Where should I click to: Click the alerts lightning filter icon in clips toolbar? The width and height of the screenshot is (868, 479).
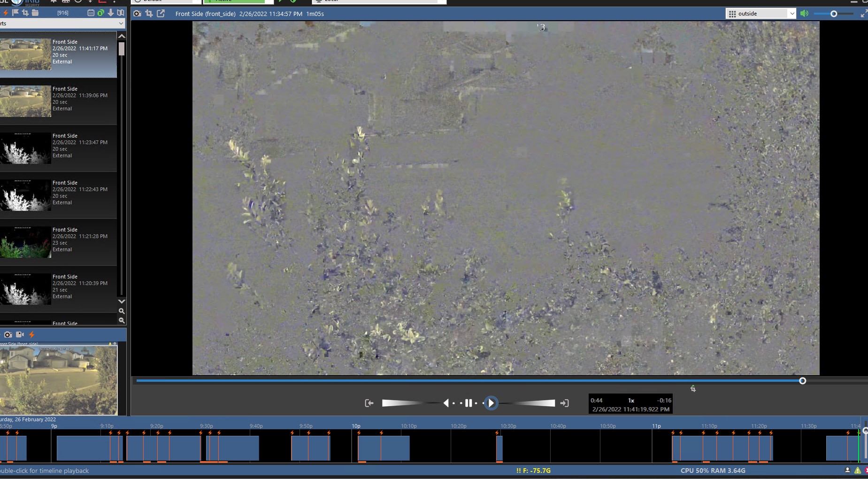(5, 13)
